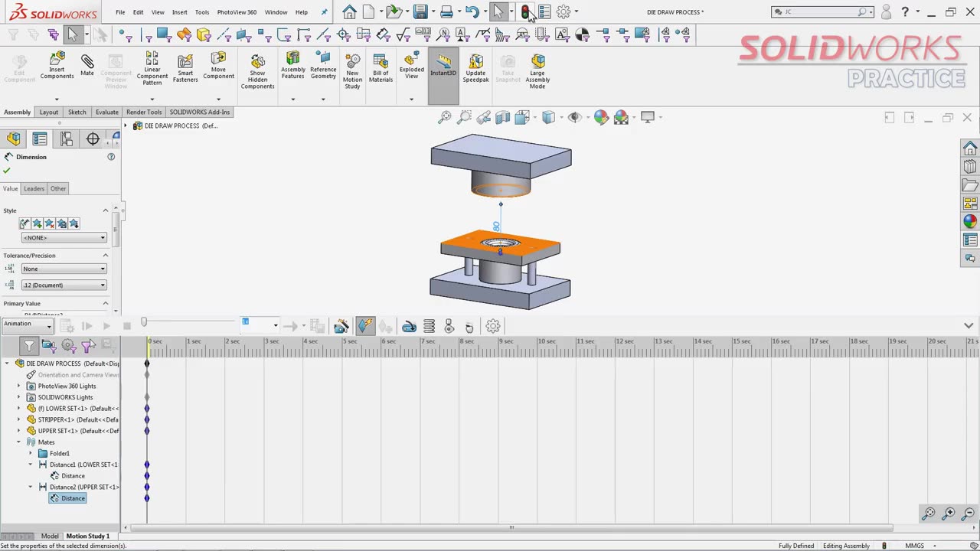Screen dimensions: 980x551
Task: Switch to Render Tools tab
Action: (144, 112)
